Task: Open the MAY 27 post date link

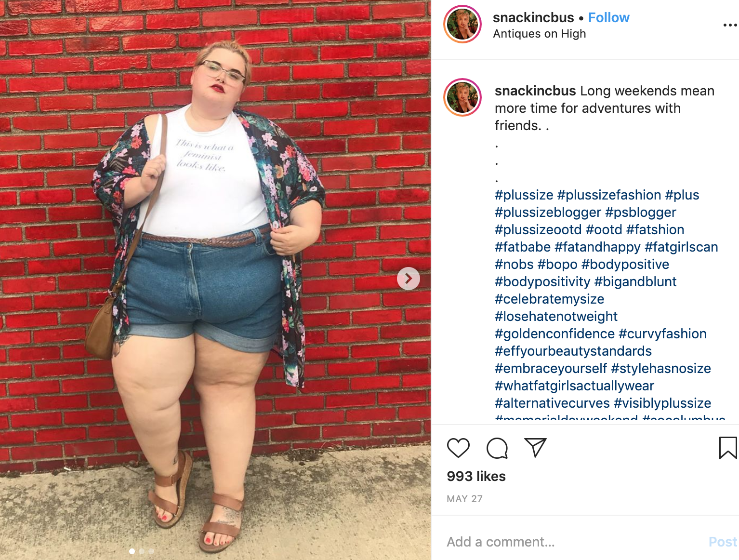Action: (x=464, y=499)
